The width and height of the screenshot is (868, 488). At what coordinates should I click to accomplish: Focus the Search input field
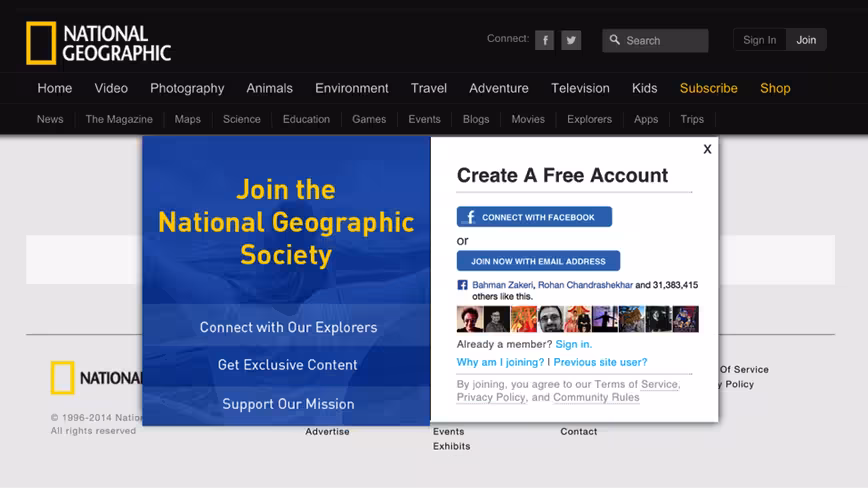(655, 40)
